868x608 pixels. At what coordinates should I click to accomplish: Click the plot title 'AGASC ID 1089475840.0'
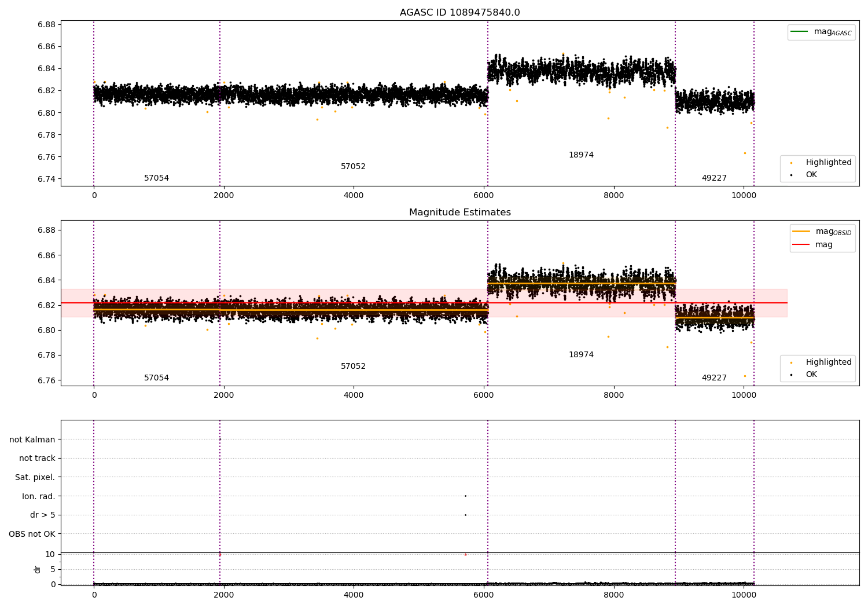coord(459,13)
